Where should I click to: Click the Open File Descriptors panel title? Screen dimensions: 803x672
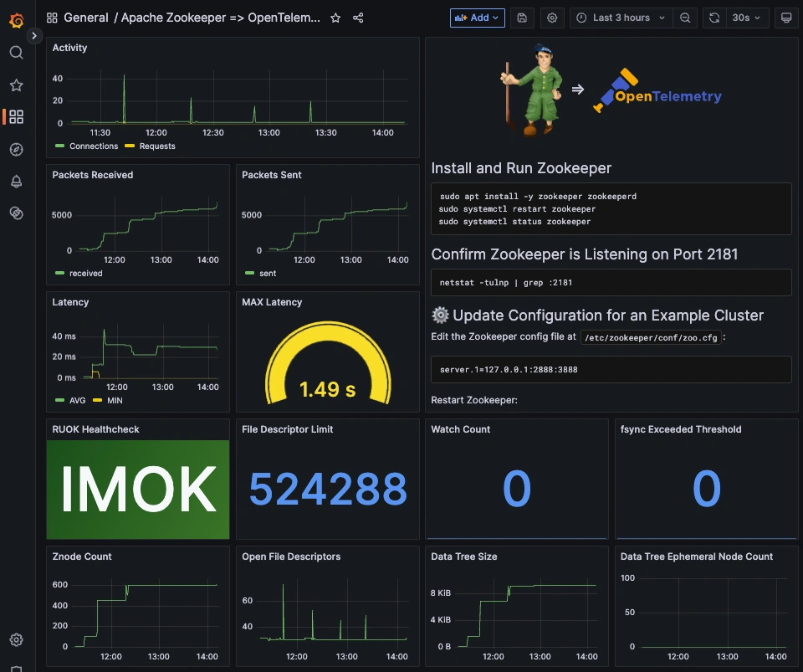tap(291, 557)
